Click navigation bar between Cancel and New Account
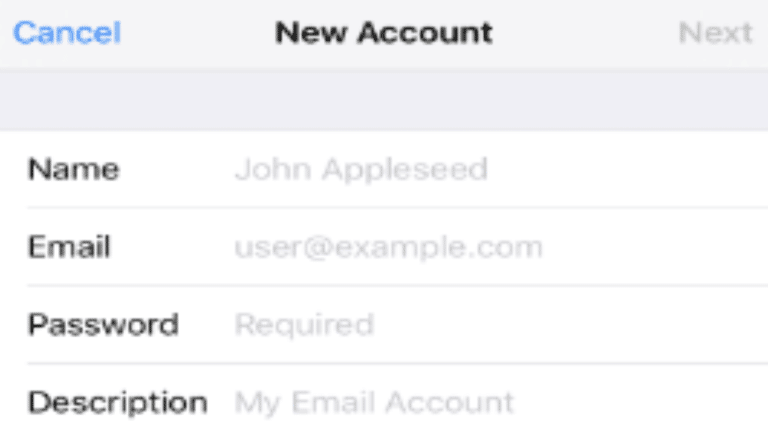Viewport: 768px width, 438px height. [198, 33]
